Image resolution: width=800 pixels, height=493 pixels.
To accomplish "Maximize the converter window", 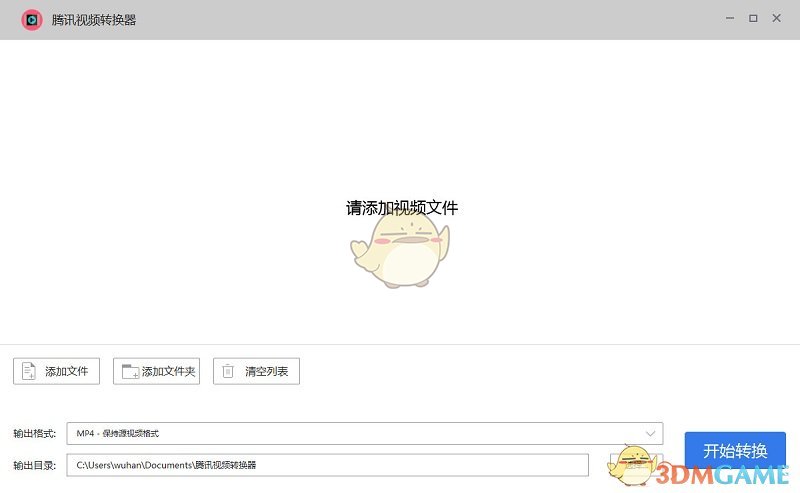I will [x=753, y=18].
